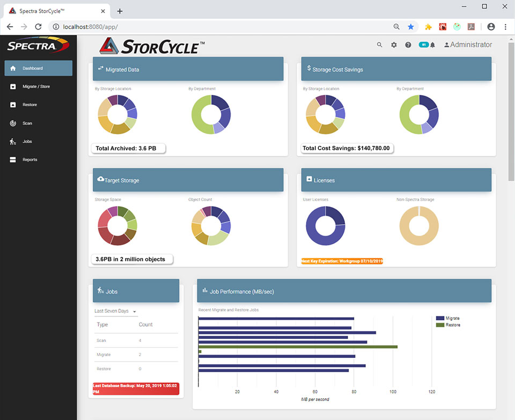Click the Total Cost Savings label
The height and width of the screenshot is (420, 515).
pyautogui.click(x=347, y=149)
